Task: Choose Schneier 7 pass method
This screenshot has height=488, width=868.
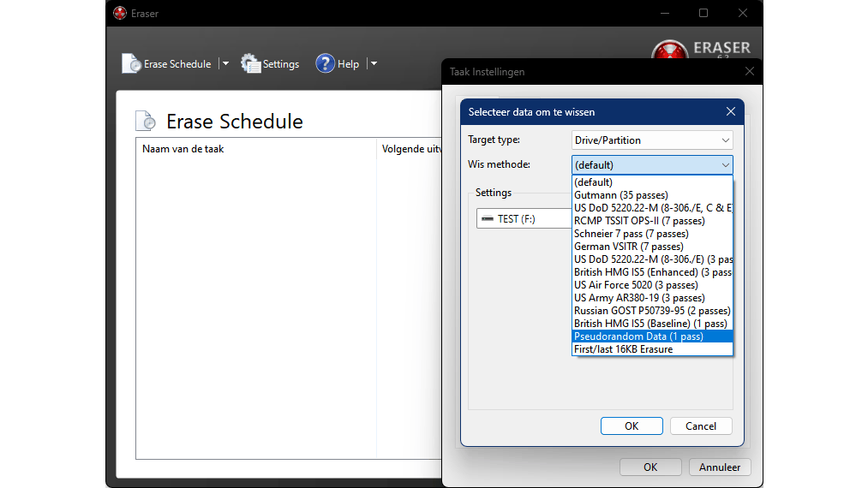Action: (x=652, y=234)
